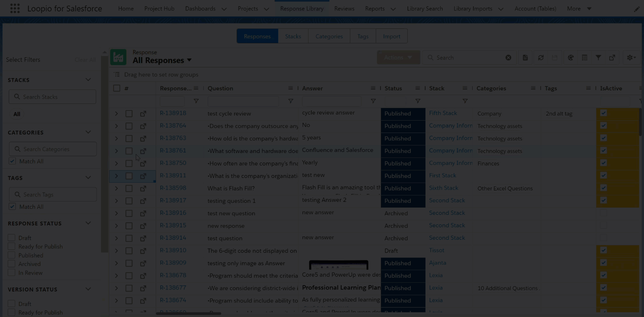Switch to the Tags tab

363,36
